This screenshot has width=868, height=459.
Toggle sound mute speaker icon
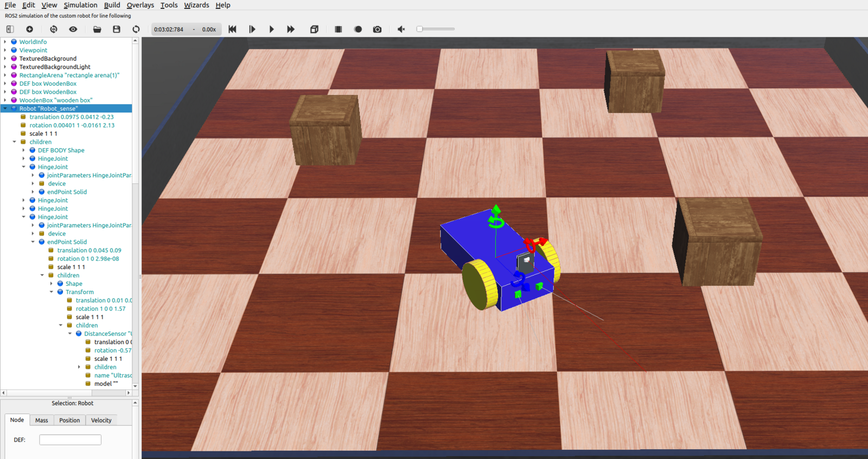point(401,29)
